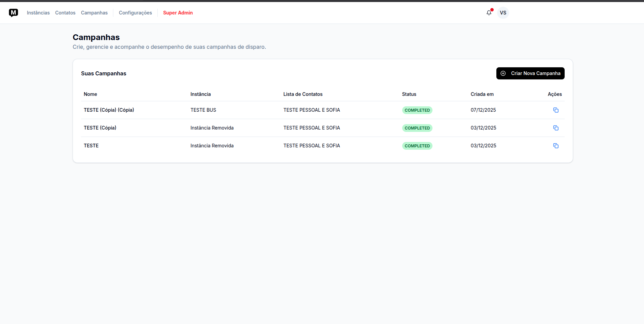Click the COMPLETED badge on TESTE BUS row
644x324 pixels.
417,110
